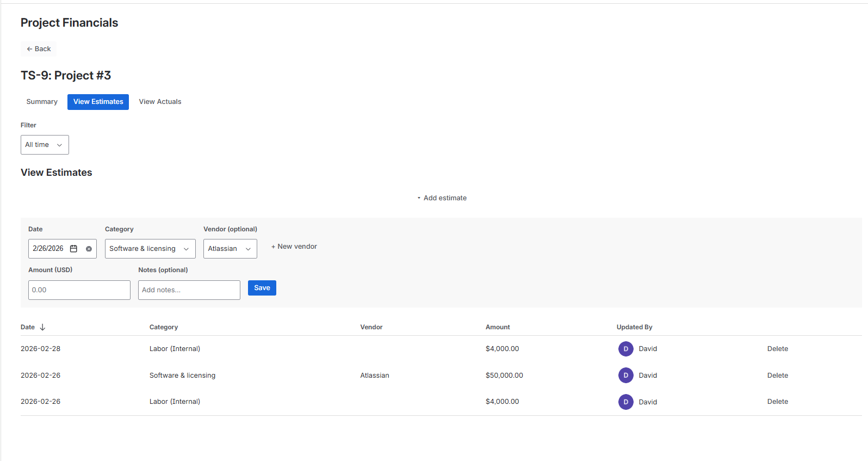Open the Atlassian vendor dropdown
The width and height of the screenshot is (868, 461).
tap(230, 249)
